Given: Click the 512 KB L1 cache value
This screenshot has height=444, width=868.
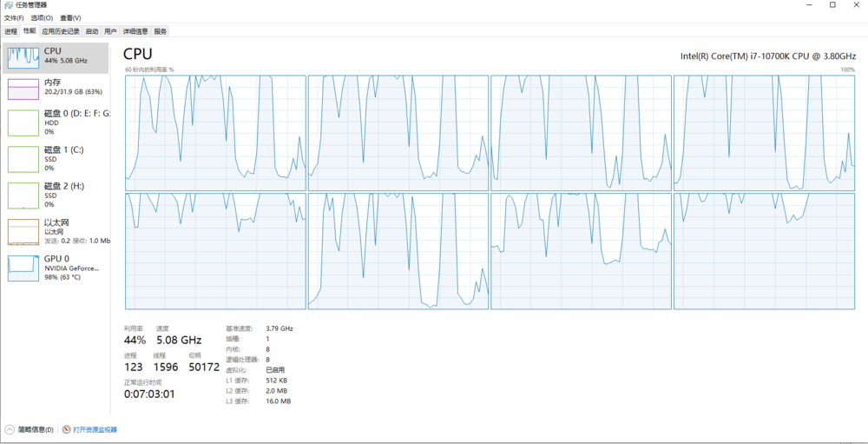Looking at the screenshot, I should (x=277, y=381).
